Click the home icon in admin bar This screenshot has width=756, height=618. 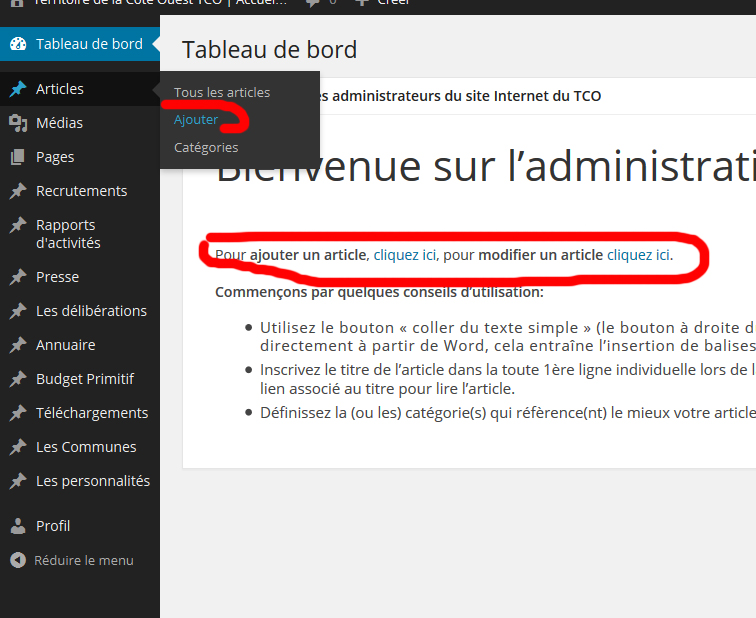click(x=17, y=2)
